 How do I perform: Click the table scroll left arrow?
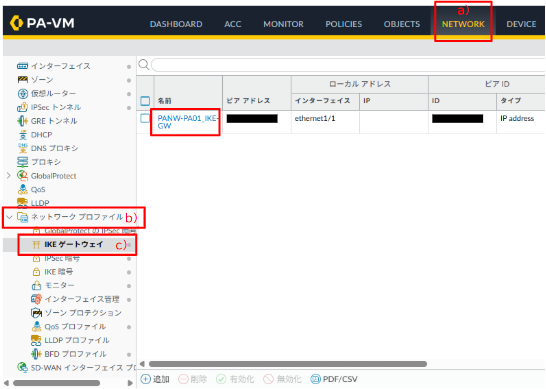142,364
